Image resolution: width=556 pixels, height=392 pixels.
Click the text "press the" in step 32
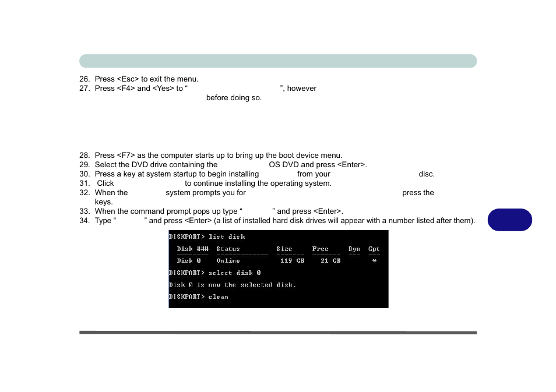point(418,192)
